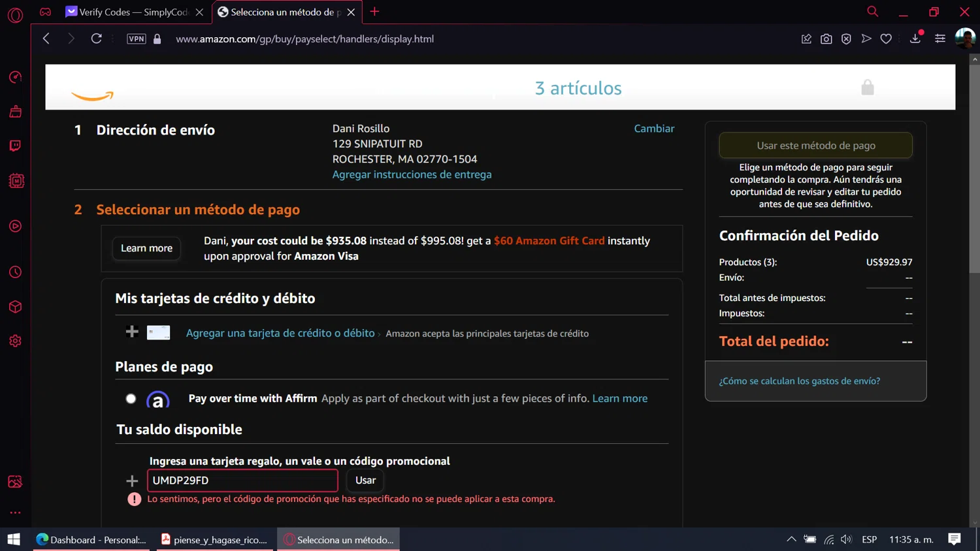This screenshot has height=551, width=980.
Task: Open piense_y_hagase_rico PDF taskbar item
Action: click(x=214, y=539)
